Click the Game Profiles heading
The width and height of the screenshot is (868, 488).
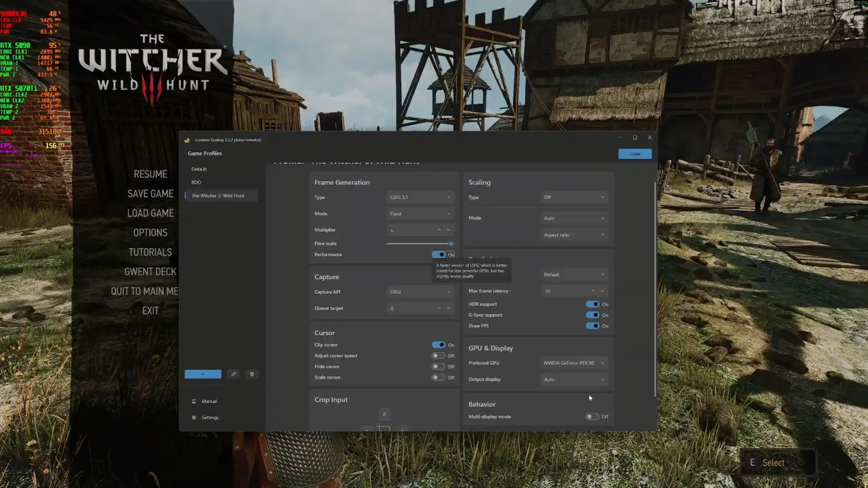(205, 154)
